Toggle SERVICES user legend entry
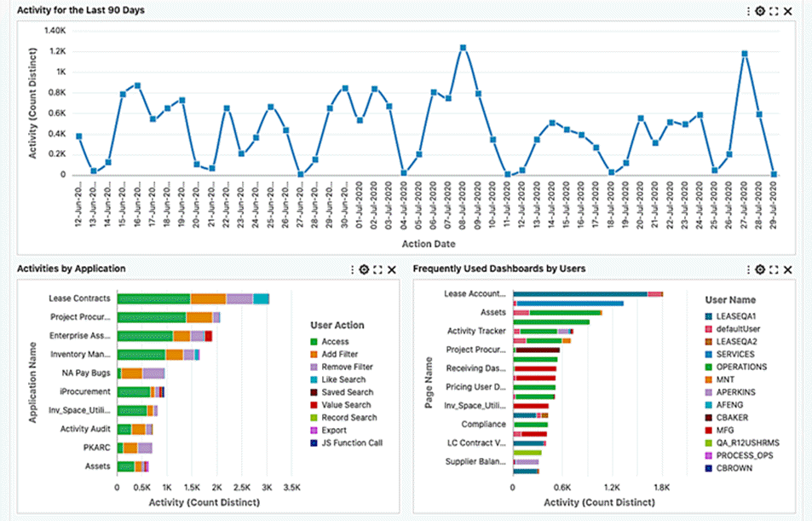Viewport: 812px width, 521px height. point(729,354)
